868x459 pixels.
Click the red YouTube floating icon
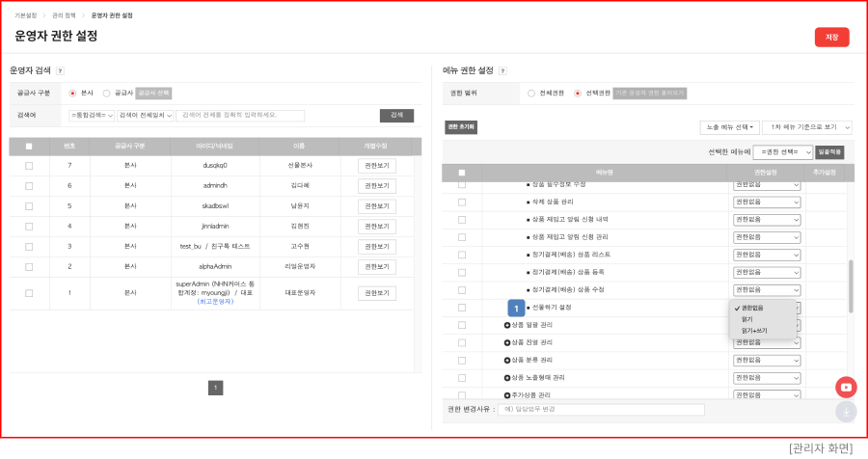pos(846,387)
